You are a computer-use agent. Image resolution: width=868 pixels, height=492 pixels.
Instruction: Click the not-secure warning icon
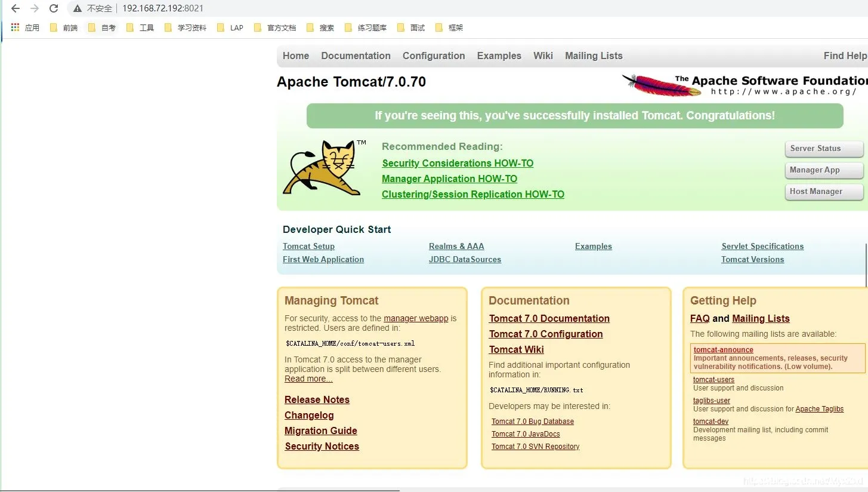pyautogui.click(x=78, y=8)
